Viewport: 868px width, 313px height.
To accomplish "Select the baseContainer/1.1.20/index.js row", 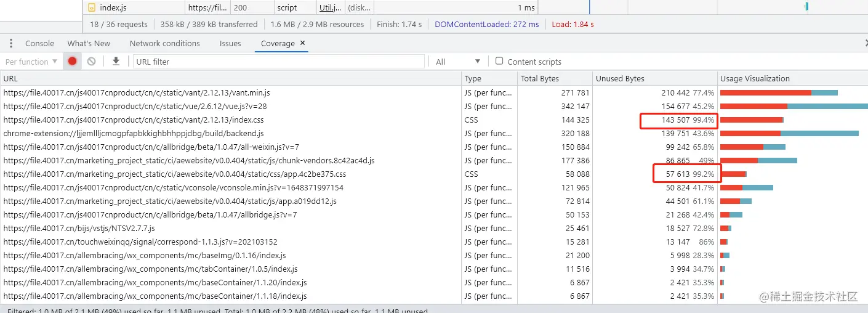I will pos(434,282).
